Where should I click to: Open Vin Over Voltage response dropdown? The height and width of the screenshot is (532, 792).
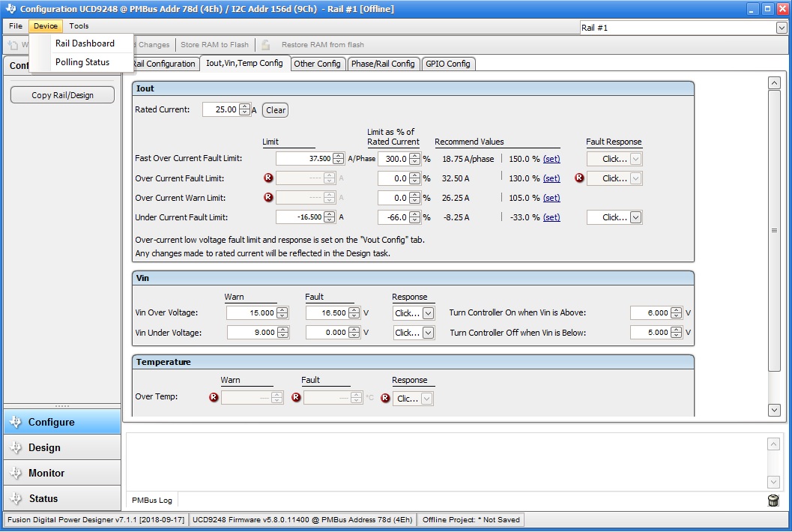[429, 313]
